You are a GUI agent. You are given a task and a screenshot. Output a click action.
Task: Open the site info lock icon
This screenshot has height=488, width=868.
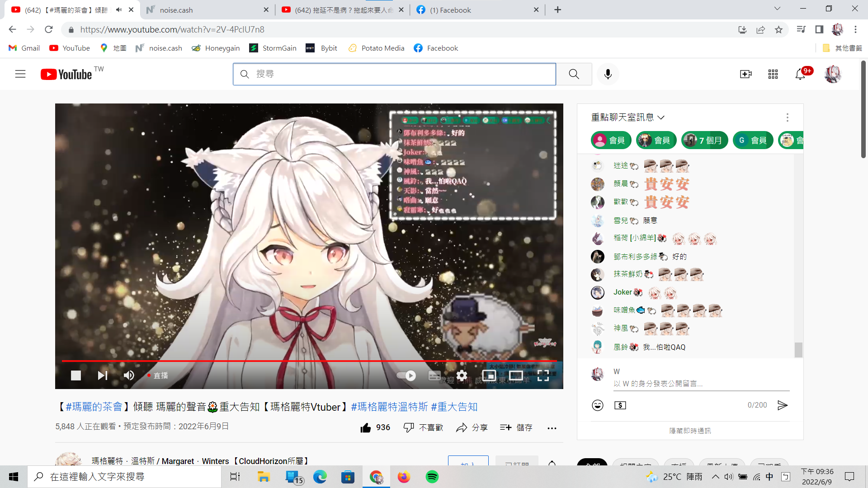click(x=71, y=29)
